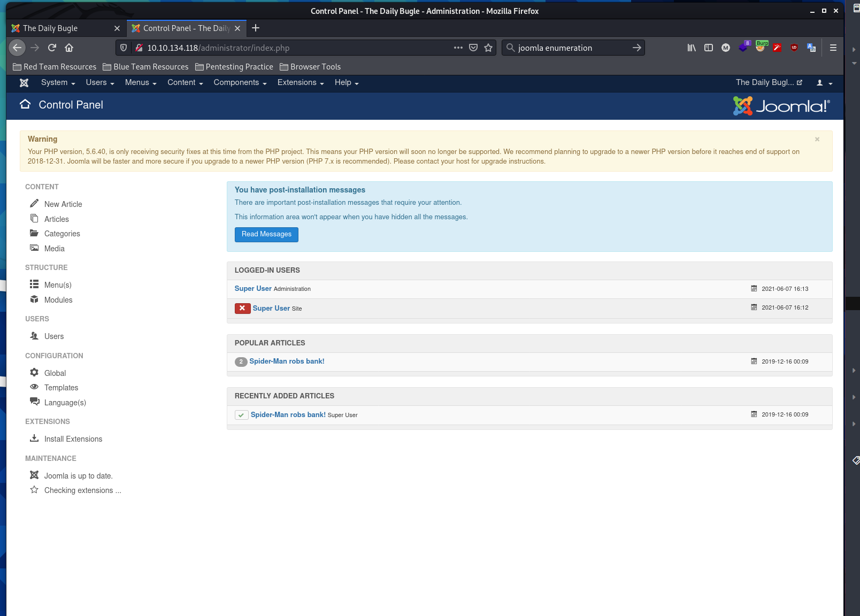The image size is (860, 616).
Task: Open the Burp extension toolbar icon
Action: point(761,48)
